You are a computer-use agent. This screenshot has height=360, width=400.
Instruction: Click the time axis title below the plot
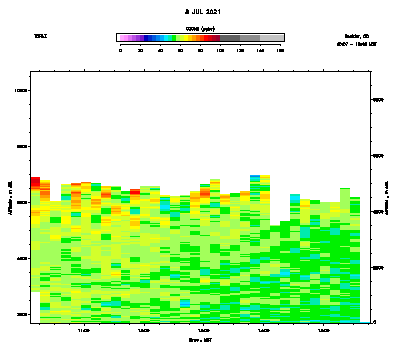pos(200,340)
